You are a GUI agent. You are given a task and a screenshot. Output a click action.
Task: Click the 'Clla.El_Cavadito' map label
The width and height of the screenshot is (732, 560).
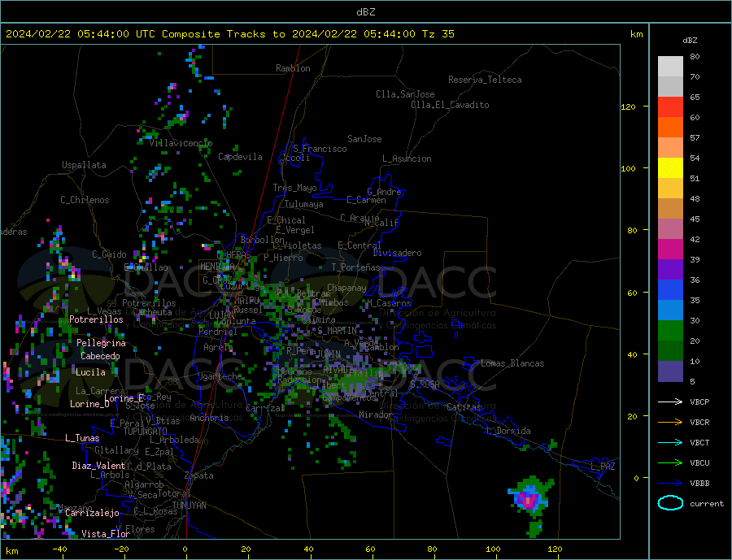(x=450, y=105)
